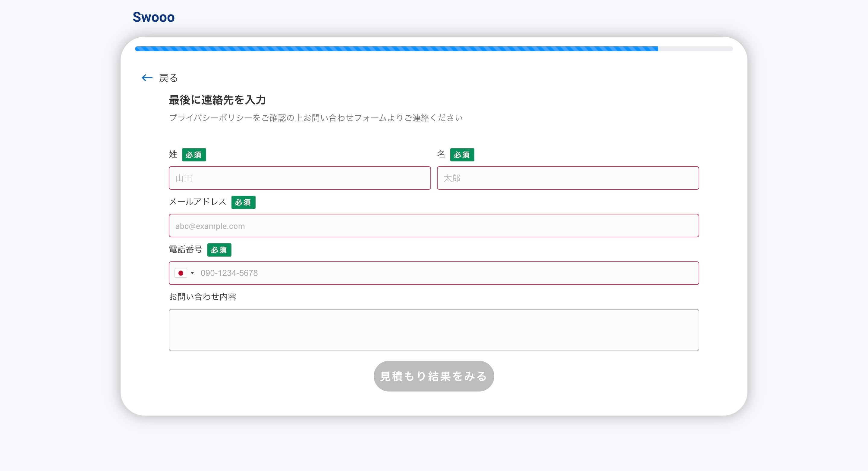
Task: Click the Swooo logo
Action: [153, 17]
